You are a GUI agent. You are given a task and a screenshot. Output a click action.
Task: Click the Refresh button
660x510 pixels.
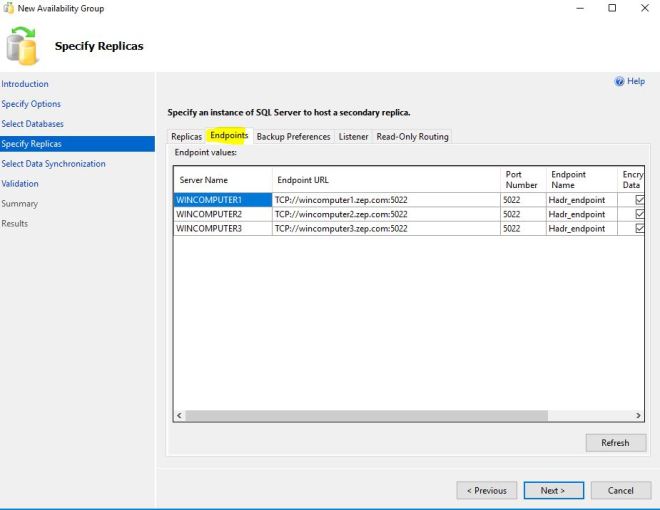[615, 443]
